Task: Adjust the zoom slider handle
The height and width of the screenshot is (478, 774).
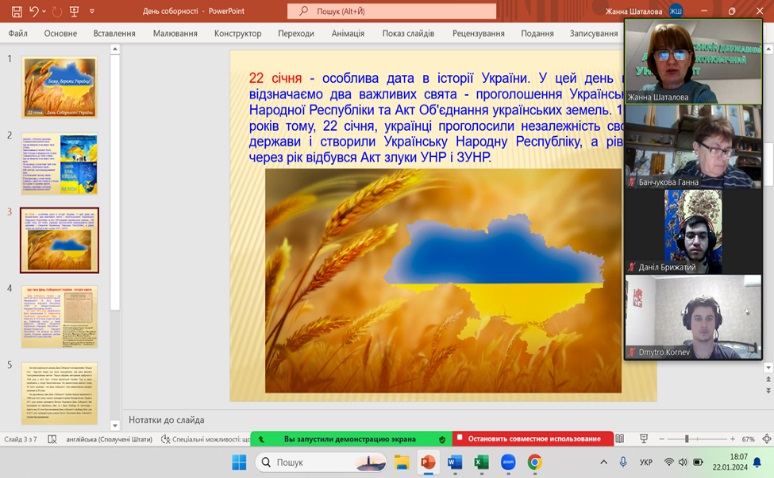Action: (686, 439)
